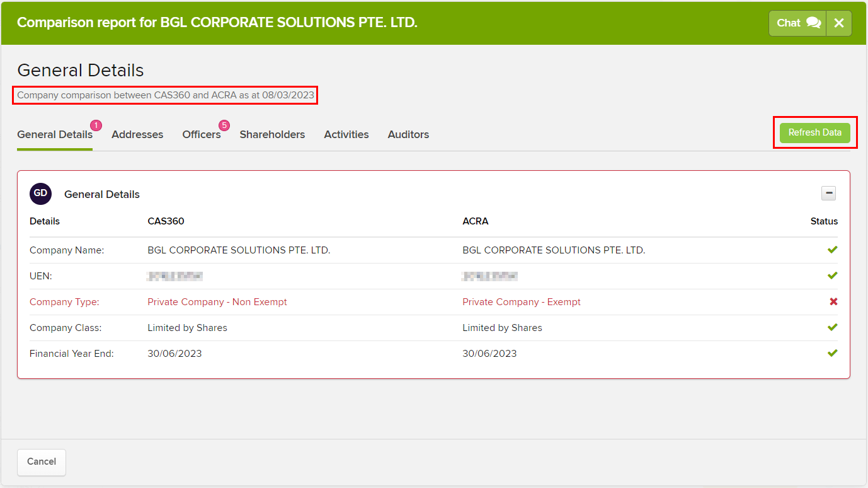Screen dimensions: 868x488
Task: Click the badge count 5 on Officers tab
Action: [x=224, y=125]
